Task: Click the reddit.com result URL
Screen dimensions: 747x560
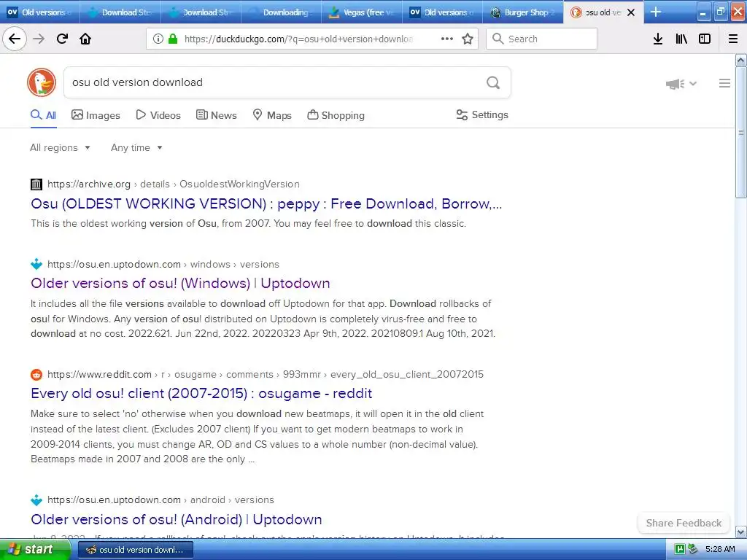Action: coord(266,375)
